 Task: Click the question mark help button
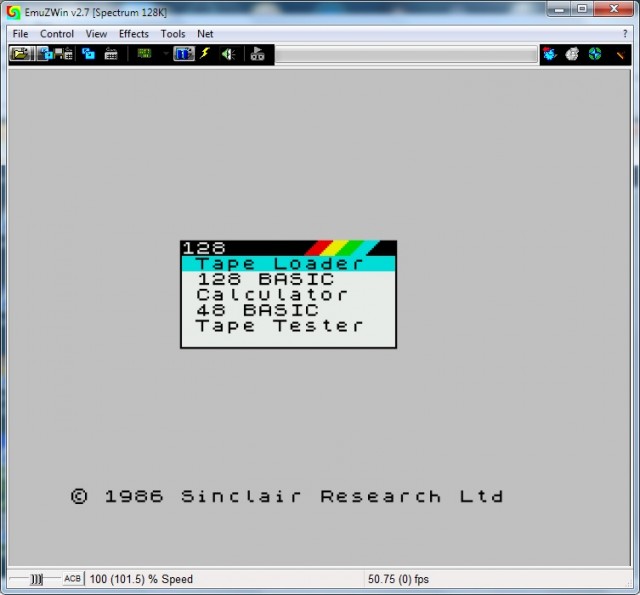click(625, 34)
